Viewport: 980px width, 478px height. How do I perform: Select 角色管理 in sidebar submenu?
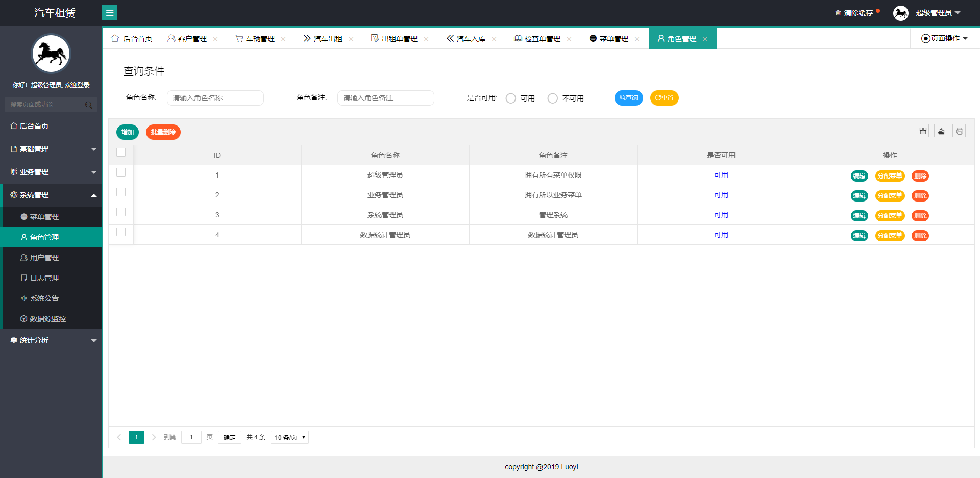pos(51,237)
